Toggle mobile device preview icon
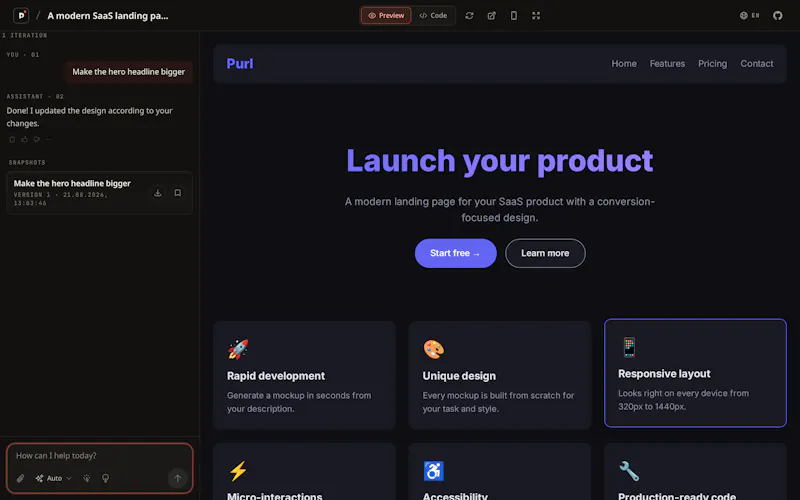The width and height of the screenshot is (800, 500). click(x=514, y=16)
